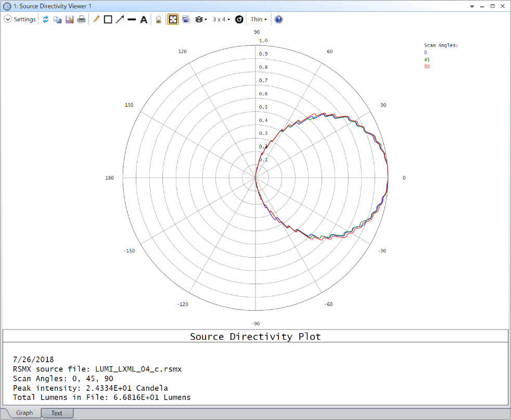Screen dimensions: 511x420
Task: Open the window title bar dropdown arrow
Action: (472, 6)
